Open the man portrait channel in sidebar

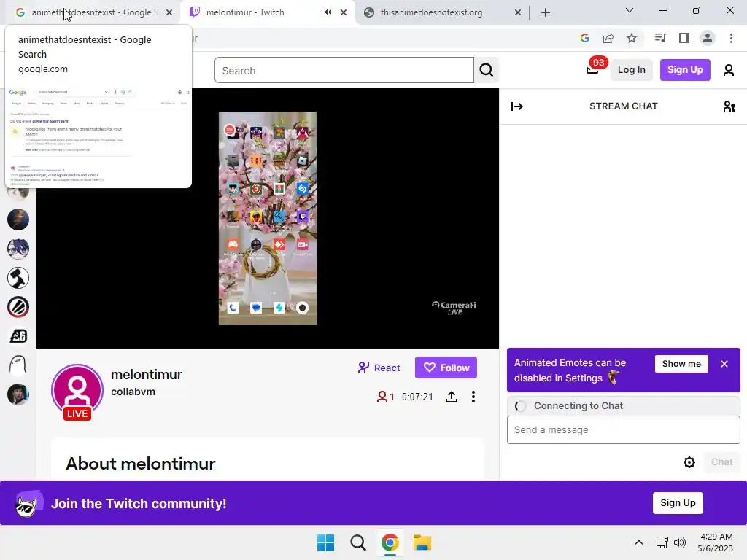click(18, 394)
